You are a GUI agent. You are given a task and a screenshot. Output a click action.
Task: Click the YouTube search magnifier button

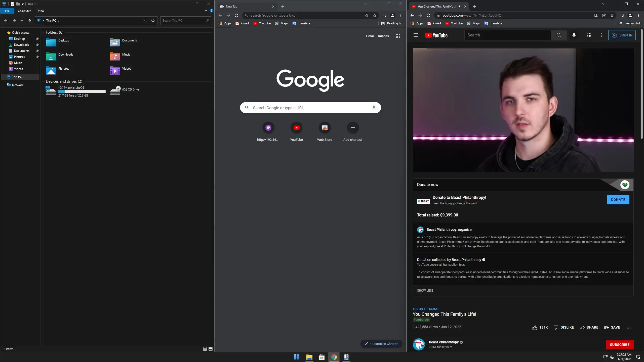[559, 35]
